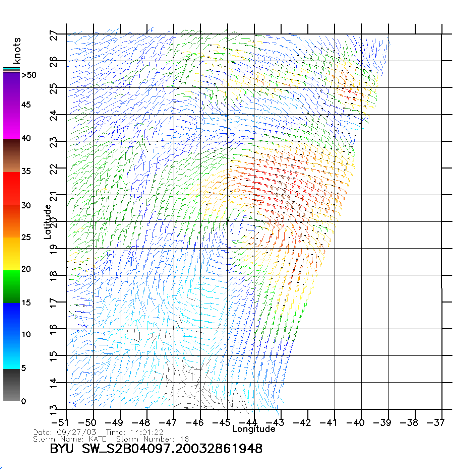Screen dimensions: 476x469
Task: Choose the gray 0–5 knots legend band
Action: [12, 385]
